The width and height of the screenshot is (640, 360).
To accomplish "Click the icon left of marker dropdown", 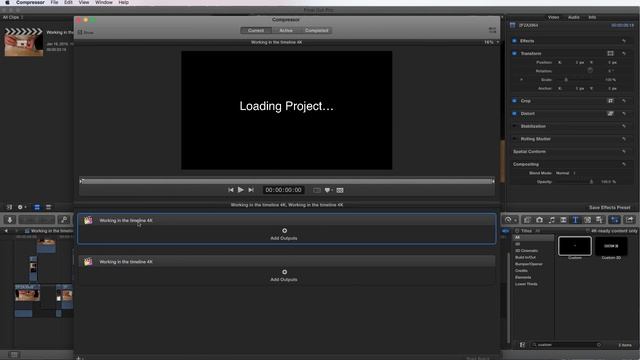I will [x=317, y=190].
